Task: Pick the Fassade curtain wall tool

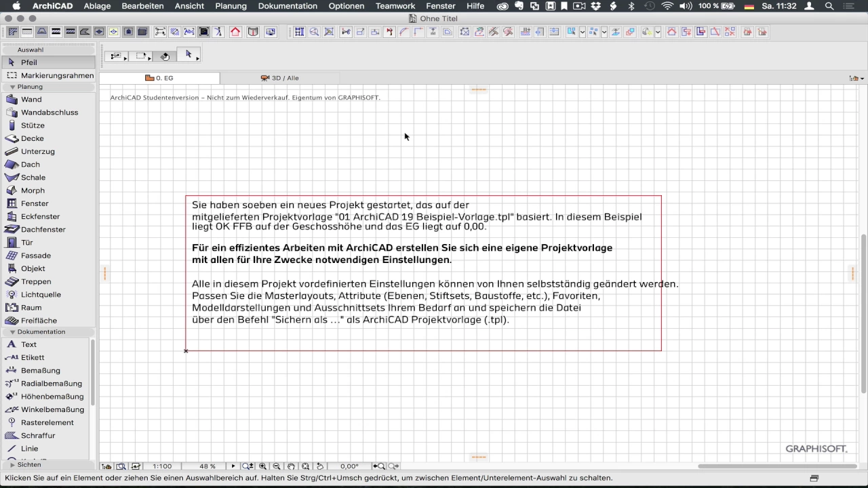Action: point(47,256)
